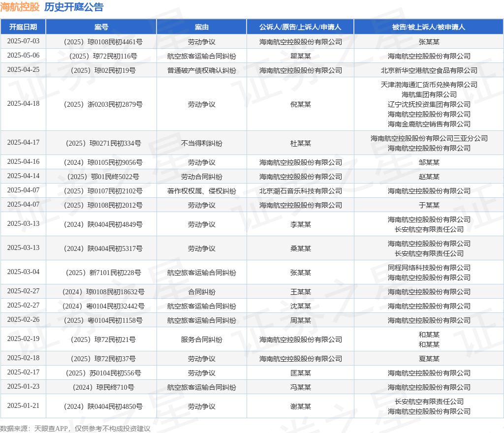The width and height of the screenshot is (504, 433).
Task: Select case number (2024)琼0108民初18632号
Action: click(101, 292)
